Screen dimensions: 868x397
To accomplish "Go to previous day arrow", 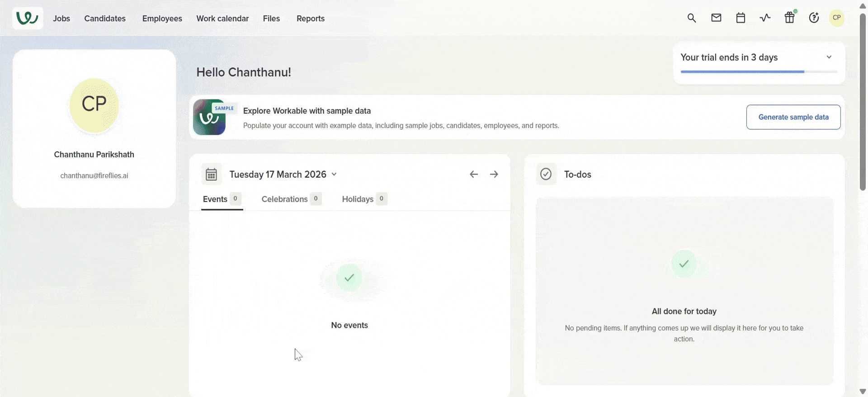I will click(x=474, y=174).
